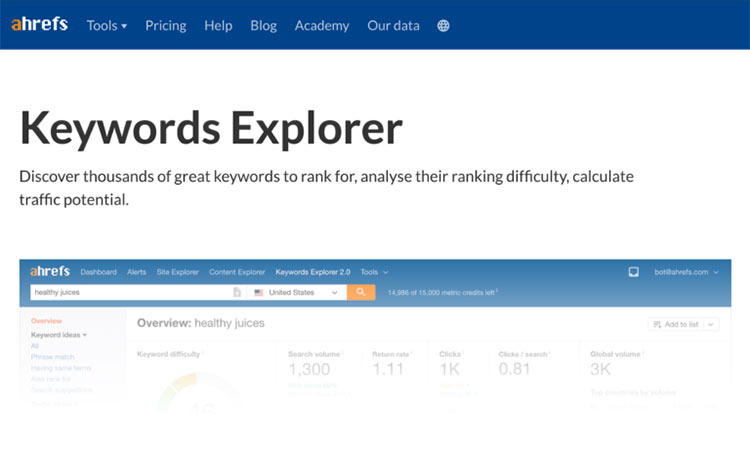Click the orange search magnifier button
The width and height of the screenshot is (750, 455).
(x=361, y=292)
